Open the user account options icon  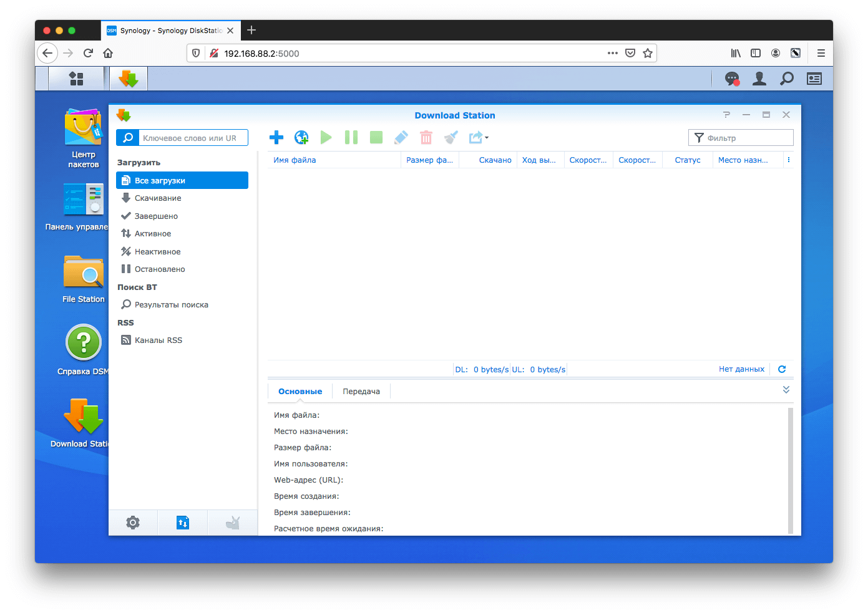[x=759, y=79]
